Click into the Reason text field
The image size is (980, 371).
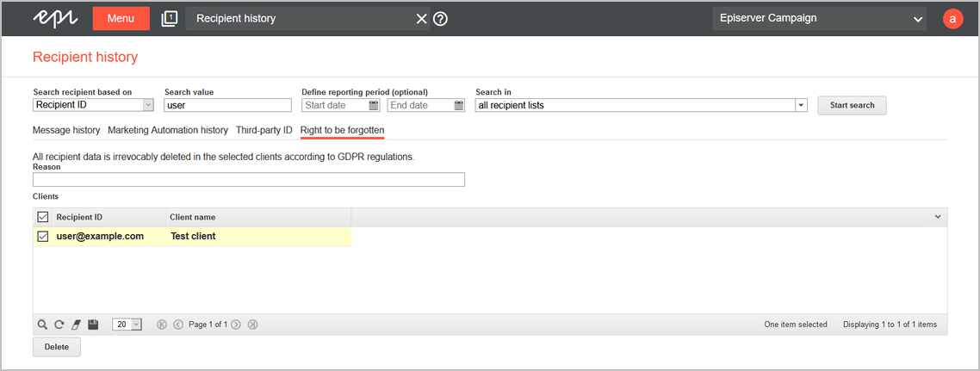248,180
